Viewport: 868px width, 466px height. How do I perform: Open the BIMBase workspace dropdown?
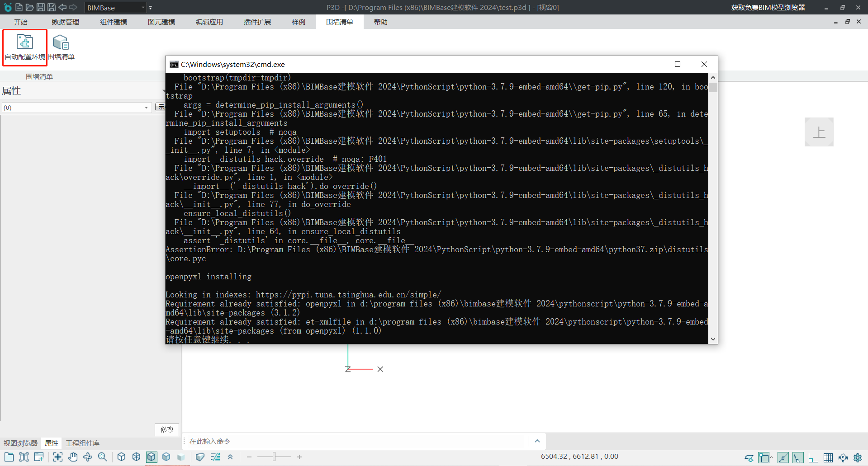(116, 8)
